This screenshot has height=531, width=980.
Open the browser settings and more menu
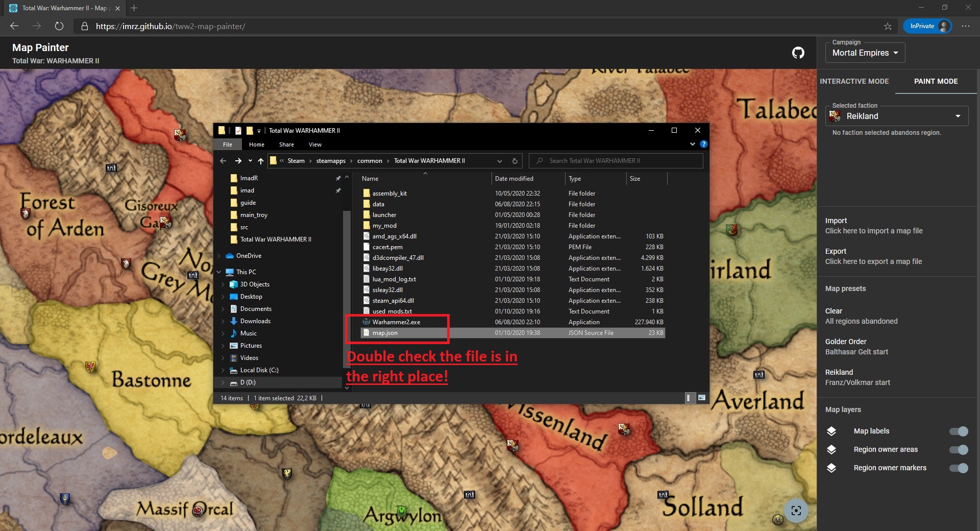point(966,26)
